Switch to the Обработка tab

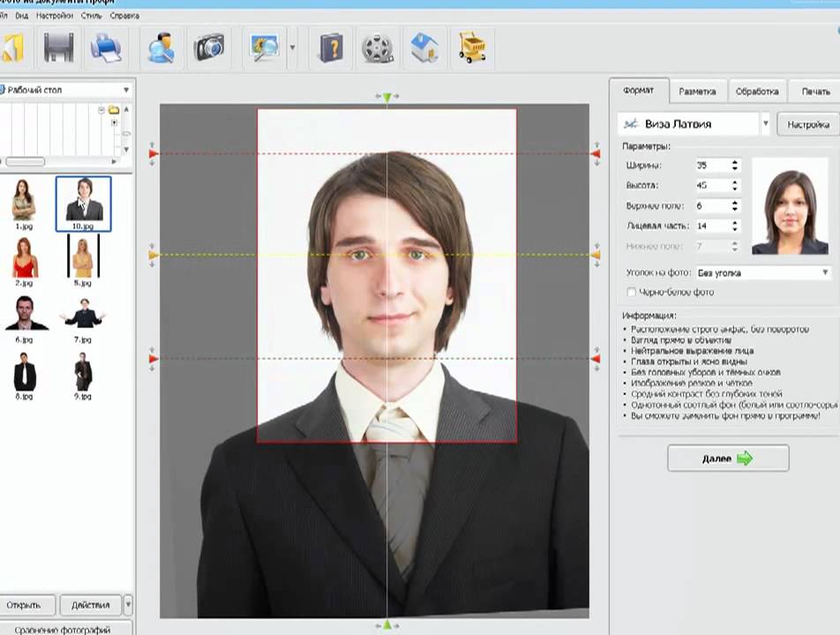(757, 91)
